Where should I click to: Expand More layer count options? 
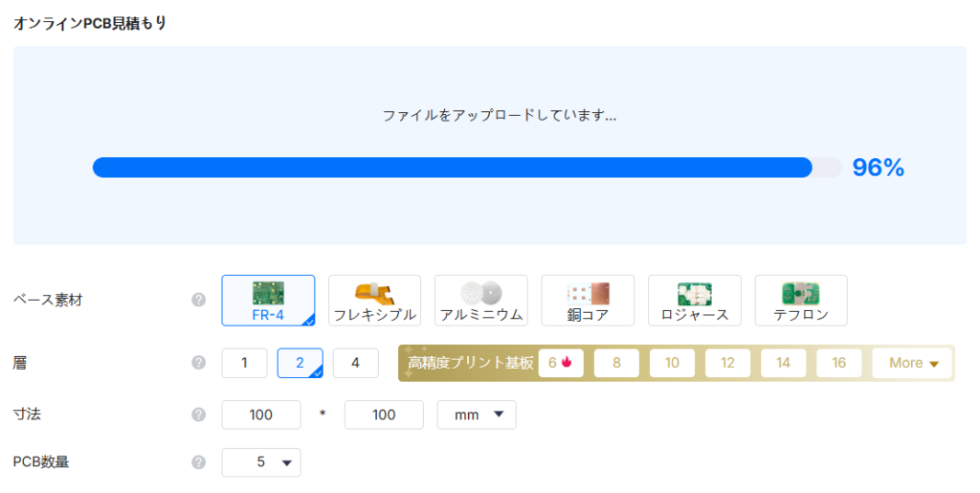tap(912, 363)
